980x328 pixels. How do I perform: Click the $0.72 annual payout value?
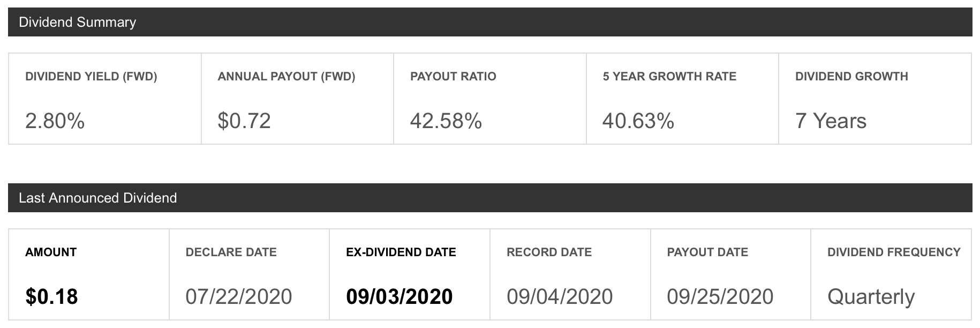click(244, 121)
